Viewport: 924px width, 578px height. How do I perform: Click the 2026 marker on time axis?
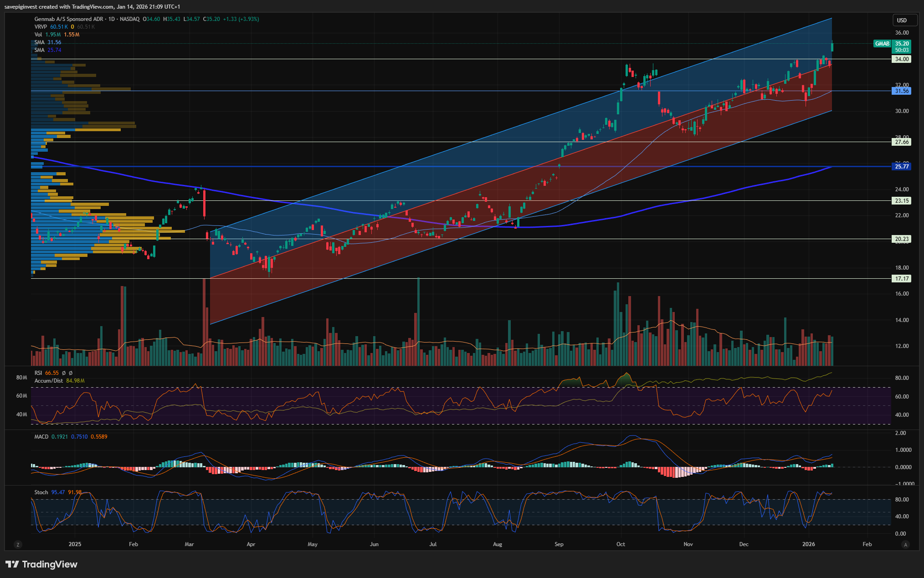pos(808,544)
